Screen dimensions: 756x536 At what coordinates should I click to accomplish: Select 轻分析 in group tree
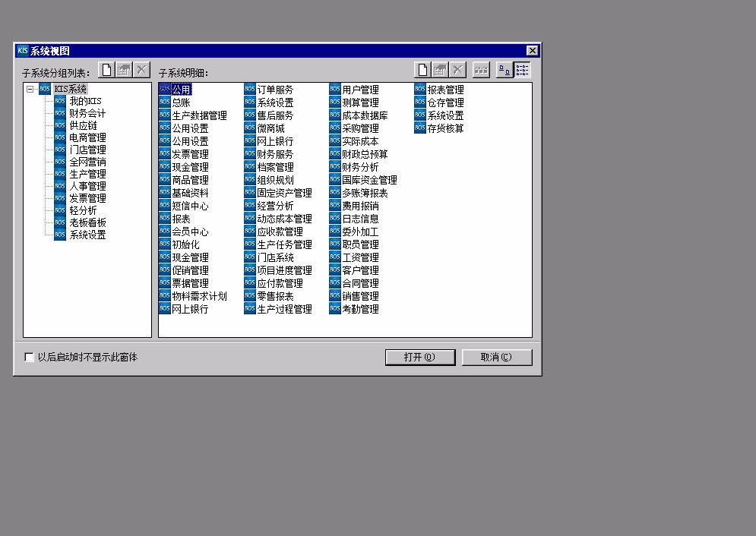pos(83,210)
